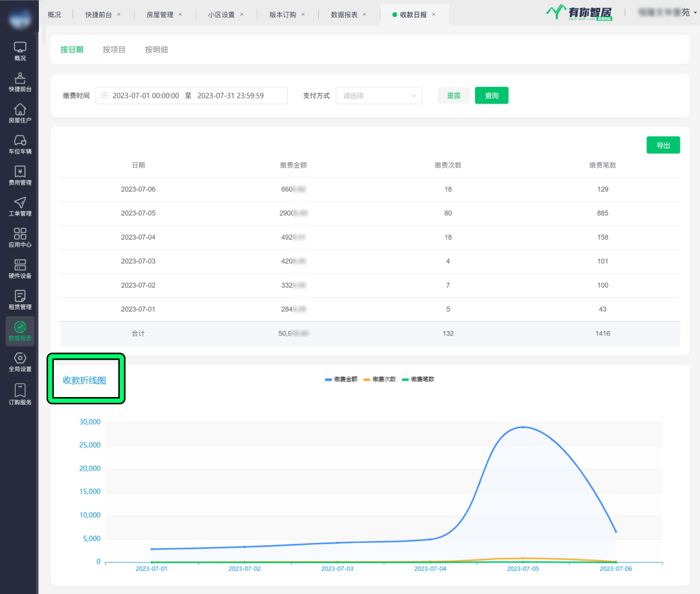This screenshot has width=700, height=594.
Task: Open 硬件设备 sidebar icon
Action: (x=20, y=269)
